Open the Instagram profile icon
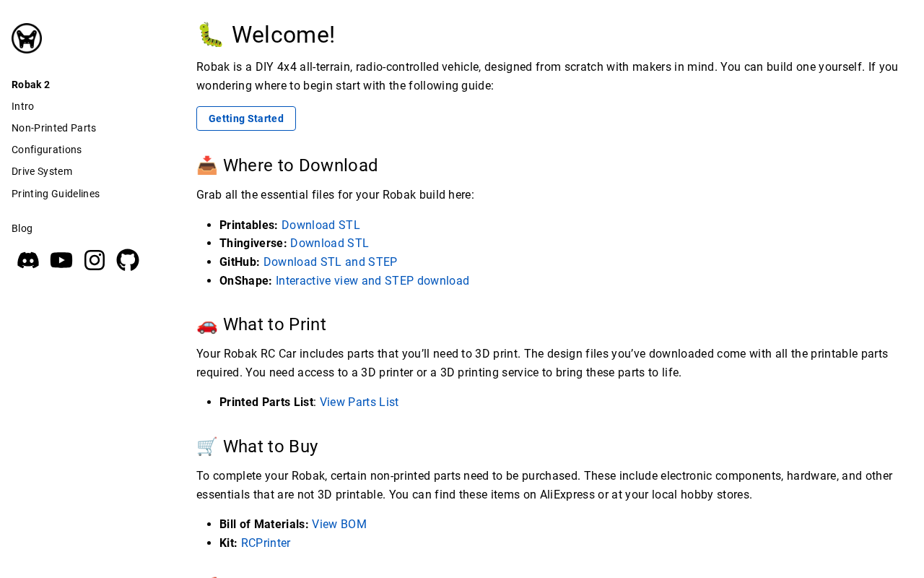 pyautogui.click(x=95, y=260)
